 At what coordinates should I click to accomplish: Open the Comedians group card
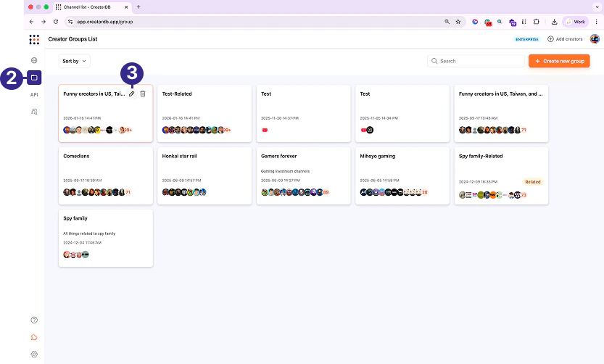pos(106,175)
